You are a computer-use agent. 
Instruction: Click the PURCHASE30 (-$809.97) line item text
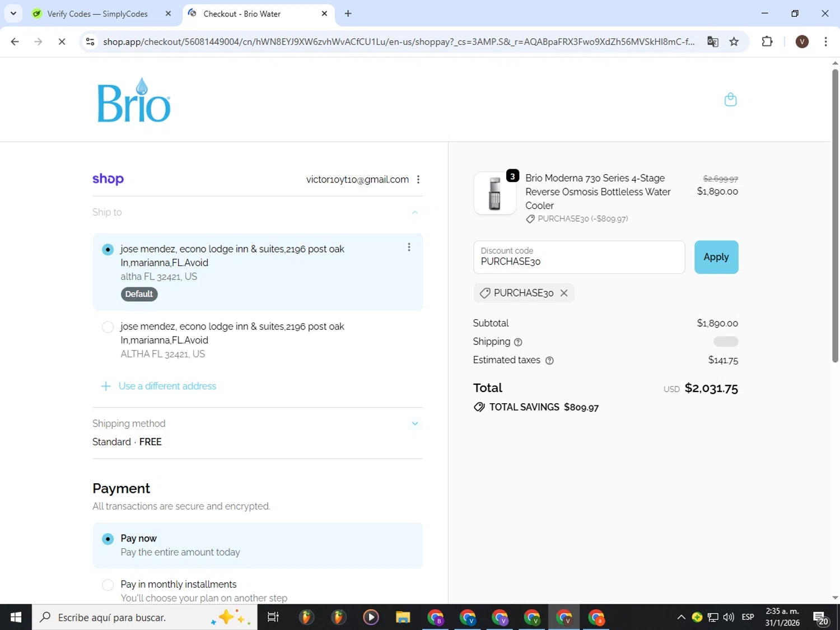[x=582, y=219]
